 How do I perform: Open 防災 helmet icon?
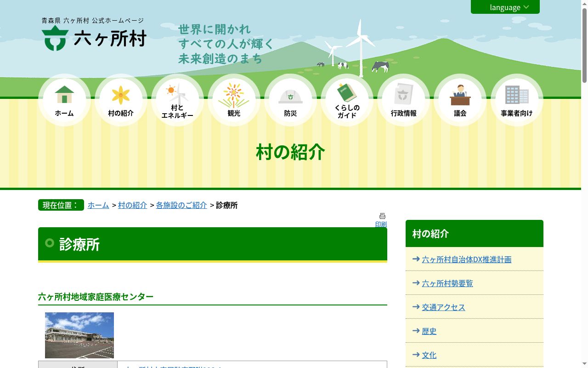pos(290,100)
